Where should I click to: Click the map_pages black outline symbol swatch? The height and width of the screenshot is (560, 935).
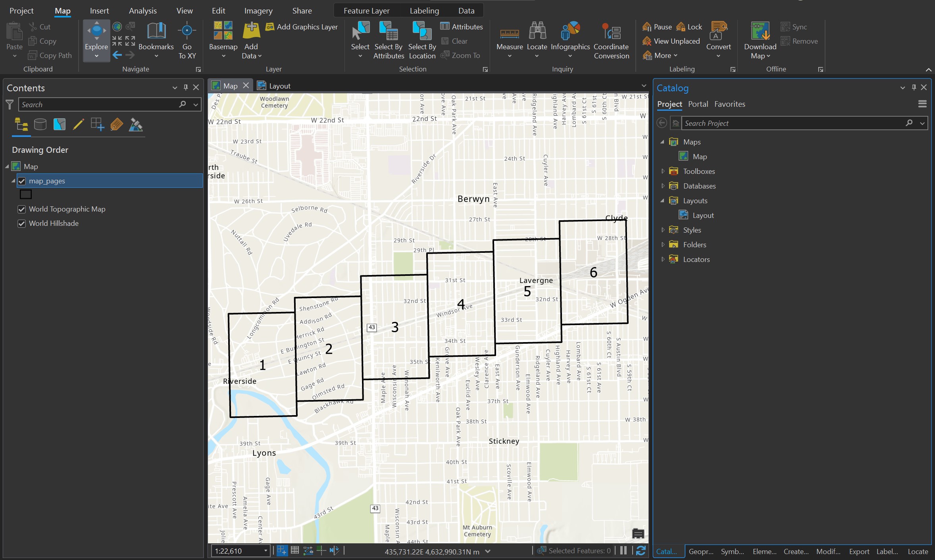26,194
